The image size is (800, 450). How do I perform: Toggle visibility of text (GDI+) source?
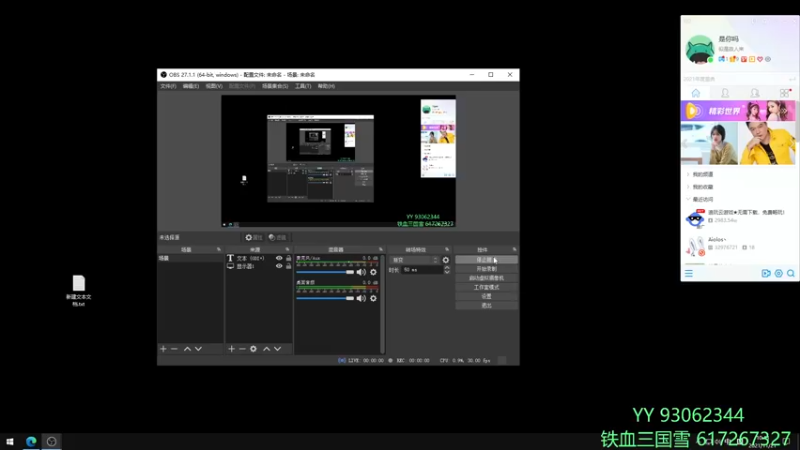[279, 258]
